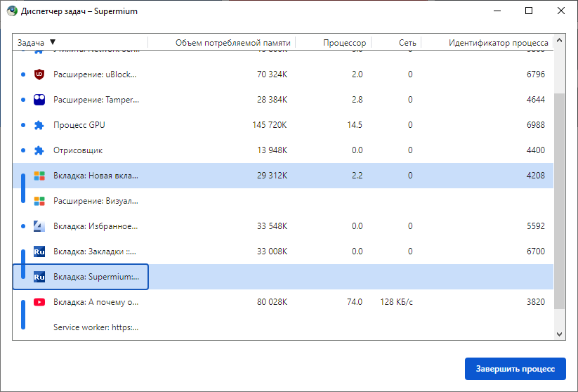Click the Избранное tab favicon
Image resolution: width=578 pixels, height=392 pixels.
coord(39,226)
